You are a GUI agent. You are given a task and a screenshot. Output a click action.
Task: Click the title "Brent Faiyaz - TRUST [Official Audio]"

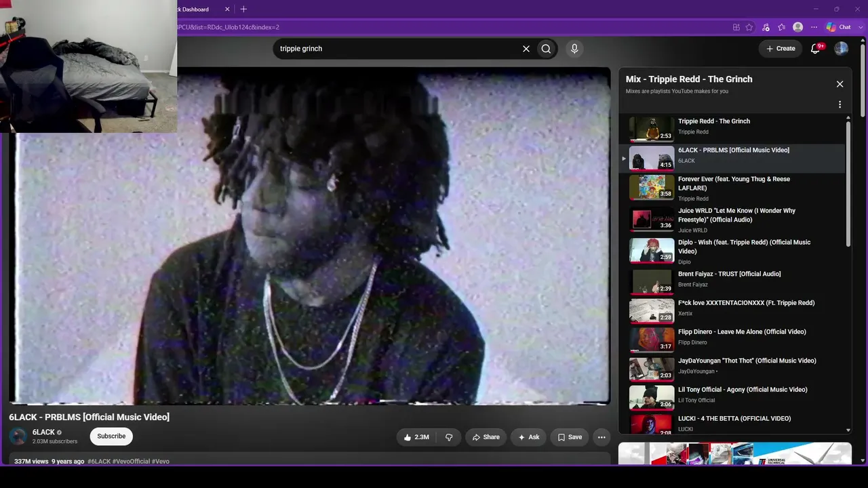click(x=730, y=274)
